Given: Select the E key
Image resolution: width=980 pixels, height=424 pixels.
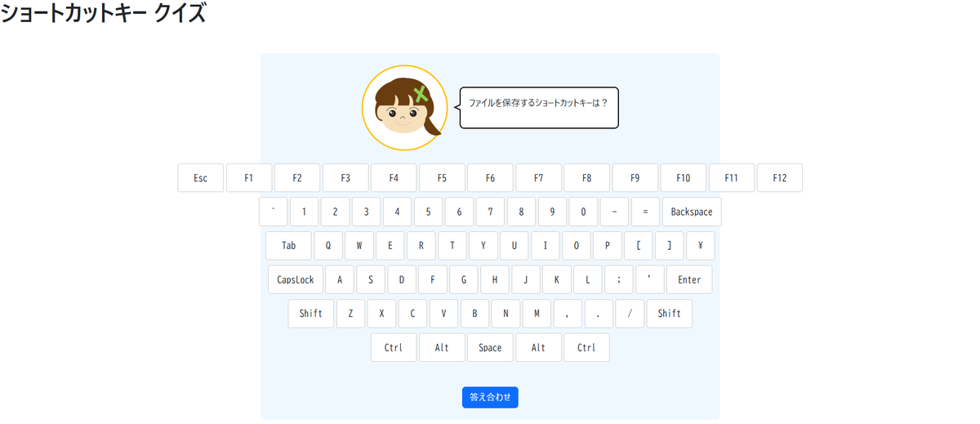Looking at the screenshot, I should coord(390,245).
